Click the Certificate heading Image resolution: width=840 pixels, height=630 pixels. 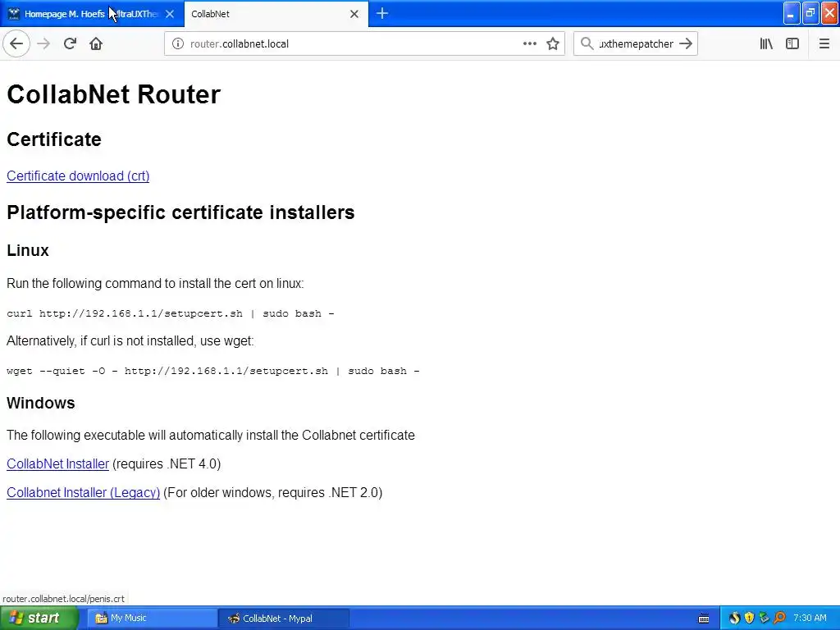(54, 139)
